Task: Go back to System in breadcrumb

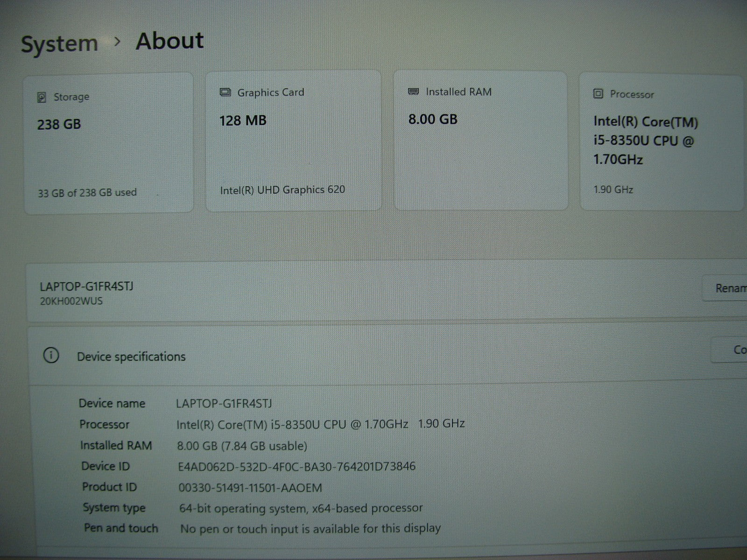Action: pyautogui.click(x=59, y=44)
